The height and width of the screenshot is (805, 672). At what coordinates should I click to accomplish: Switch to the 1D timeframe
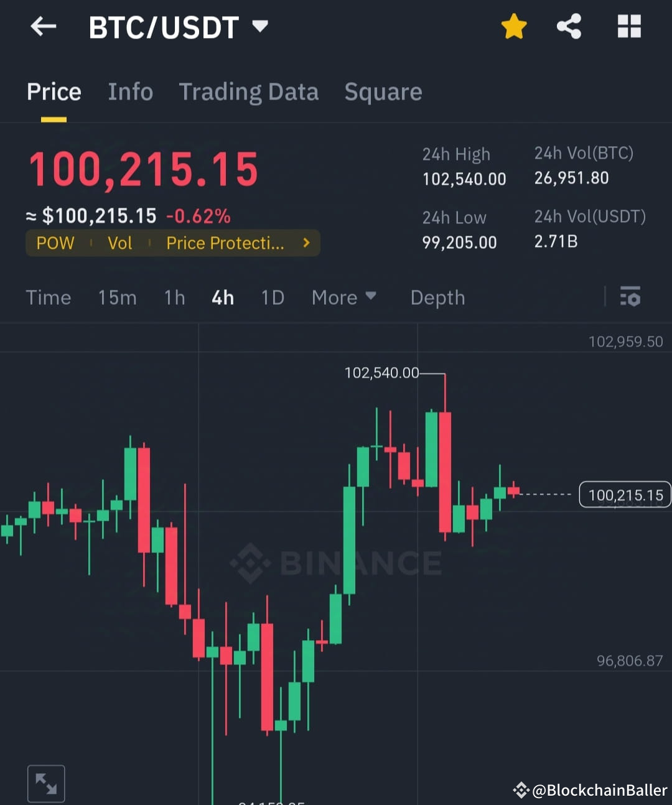point(272,297)
